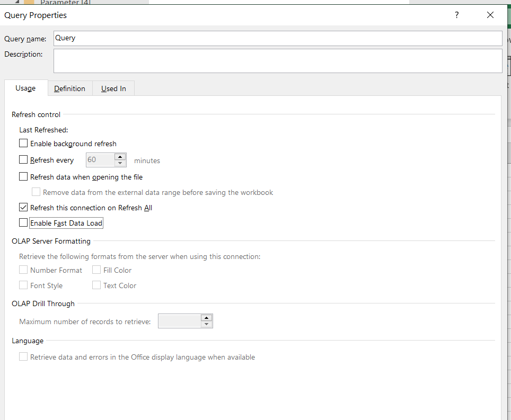Switch to the Definition tab
This screenshot has height=420, width=511.
click(x=70, y=88)
